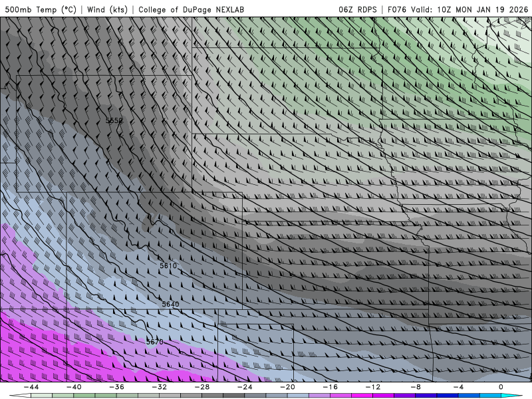Click the -12 value on the color scale
Image resolution: width=532 pixels, height=399 pixels.
373,387
